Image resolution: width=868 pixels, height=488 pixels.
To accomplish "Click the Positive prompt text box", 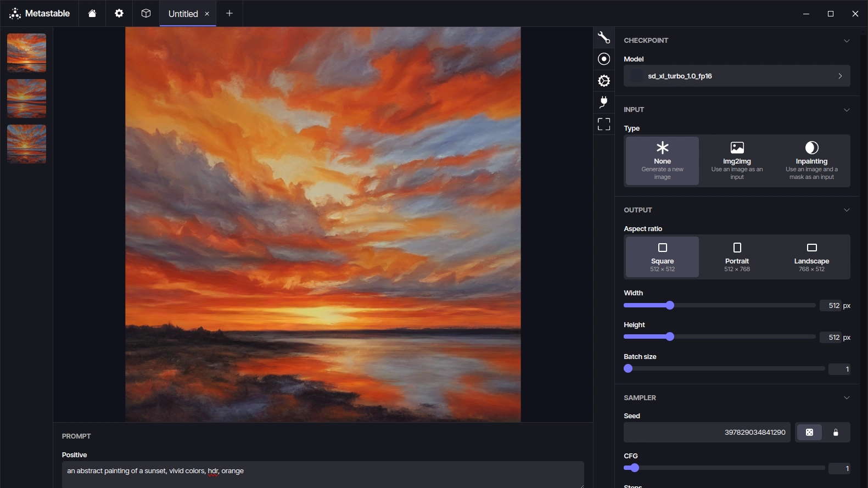I will (x=323, y=474).
